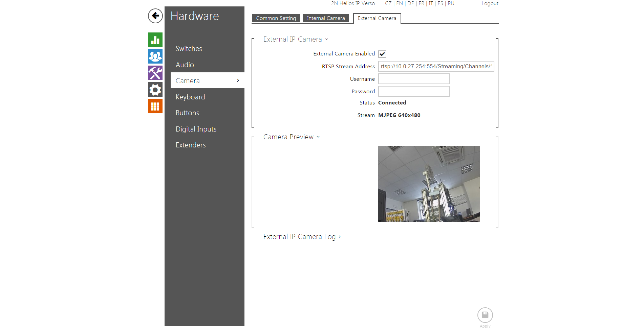644x332 pixels.
Task: Open the orange grid System icon
Action: click(x=155, y=106)
